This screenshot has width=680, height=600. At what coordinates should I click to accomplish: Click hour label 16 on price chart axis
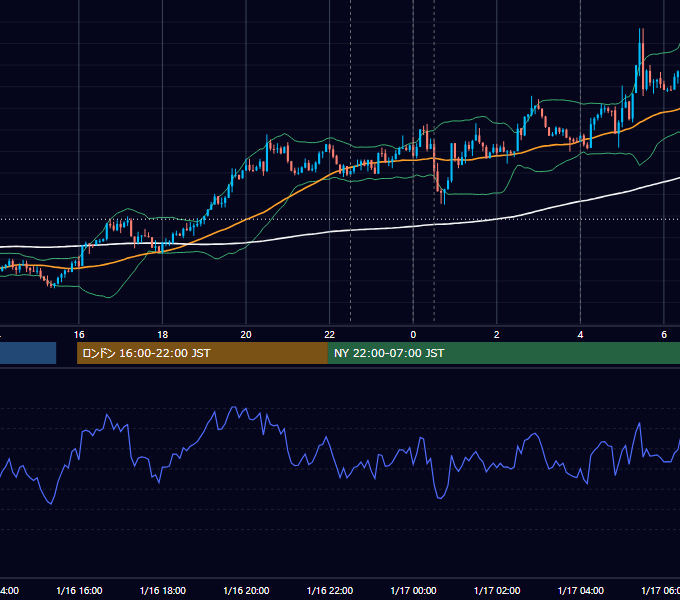[x=79, y=335]
